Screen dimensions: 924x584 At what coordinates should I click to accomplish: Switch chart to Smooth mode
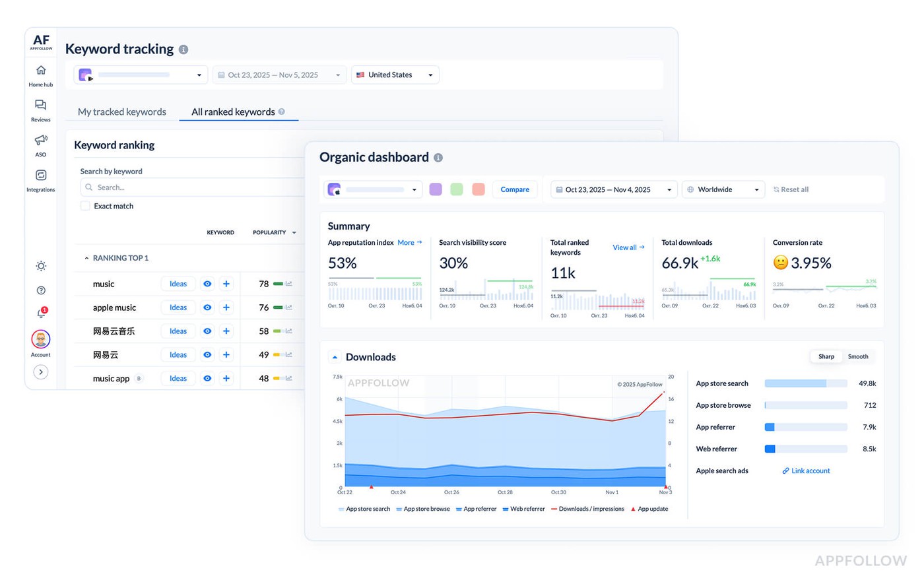pyautogui.click(x=857, y=356)
